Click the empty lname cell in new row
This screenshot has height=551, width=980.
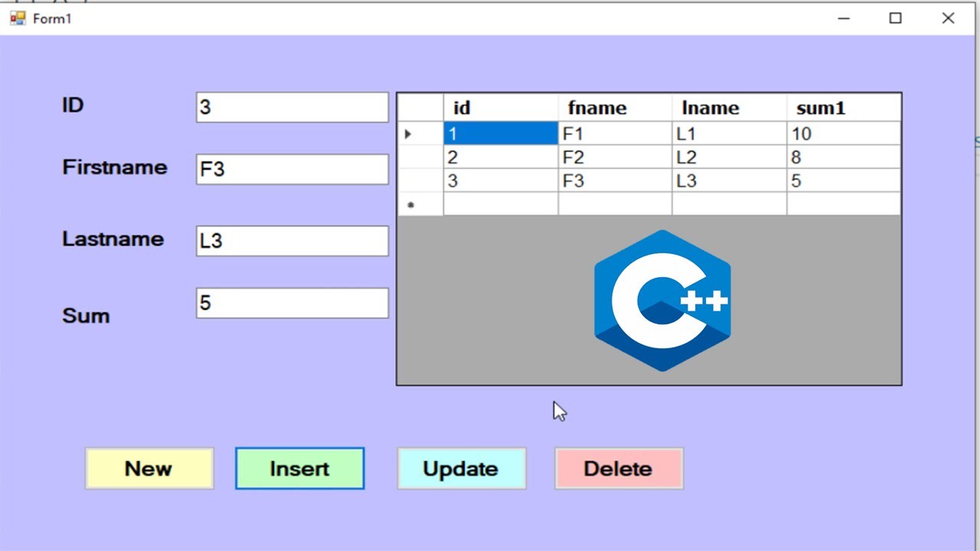pyautogui.click(x=729, y=204)
